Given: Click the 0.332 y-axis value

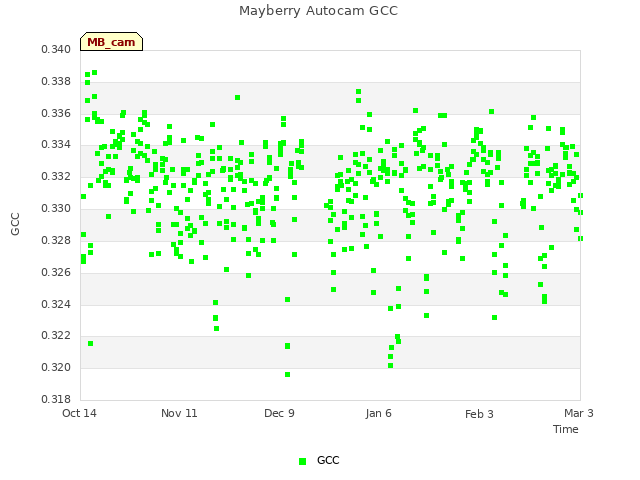Looking at the screenshot, I should point(56,176).
